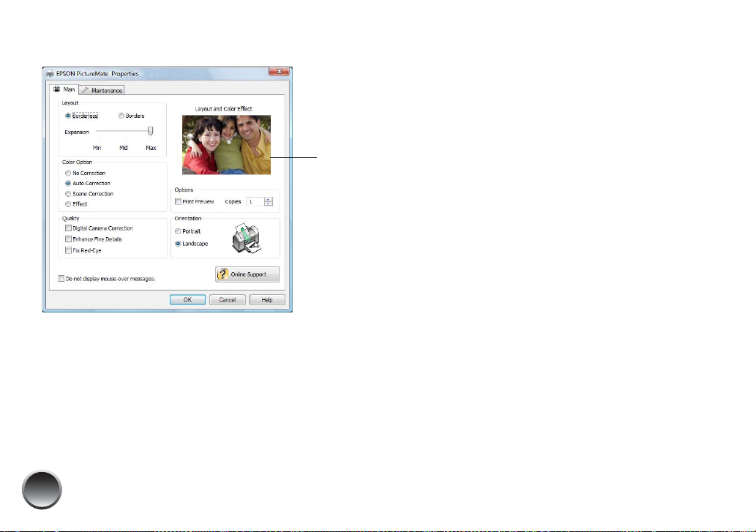
Task: Increase copies with the up arrow
Action: 269,199
